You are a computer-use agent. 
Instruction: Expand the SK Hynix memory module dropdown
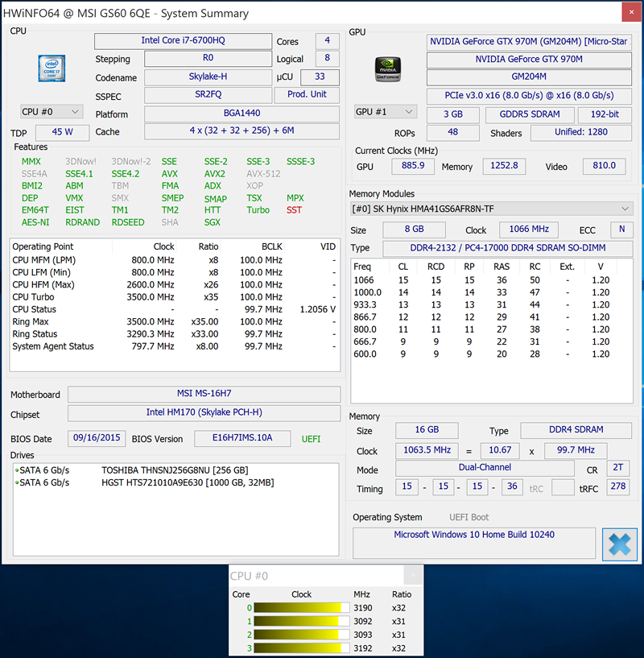pyautogui.click(x=491, y=209)
